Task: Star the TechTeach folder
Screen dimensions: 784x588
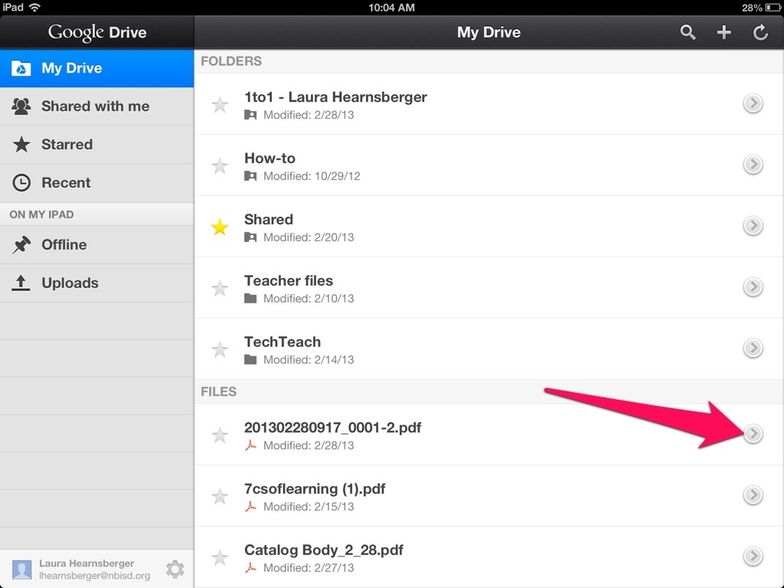Action: (220, 350)
